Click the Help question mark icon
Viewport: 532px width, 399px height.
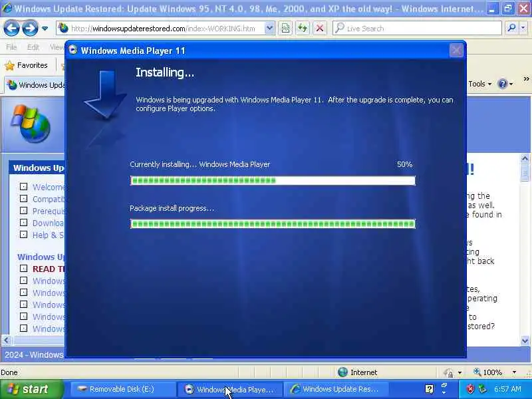pos(503,84)
